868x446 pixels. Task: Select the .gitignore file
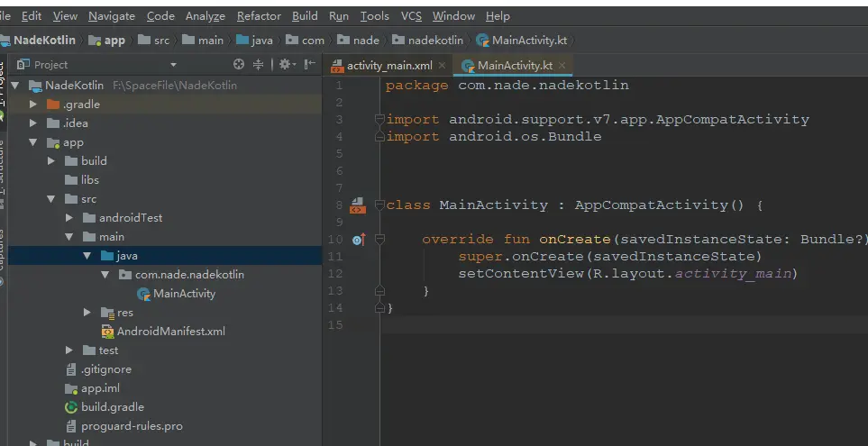(x=98, y=369)
